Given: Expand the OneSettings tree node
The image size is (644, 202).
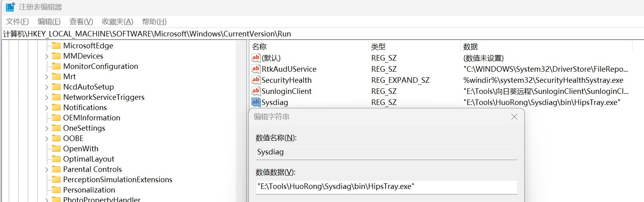Looking at the screenshot, I should tap(46, 128).
